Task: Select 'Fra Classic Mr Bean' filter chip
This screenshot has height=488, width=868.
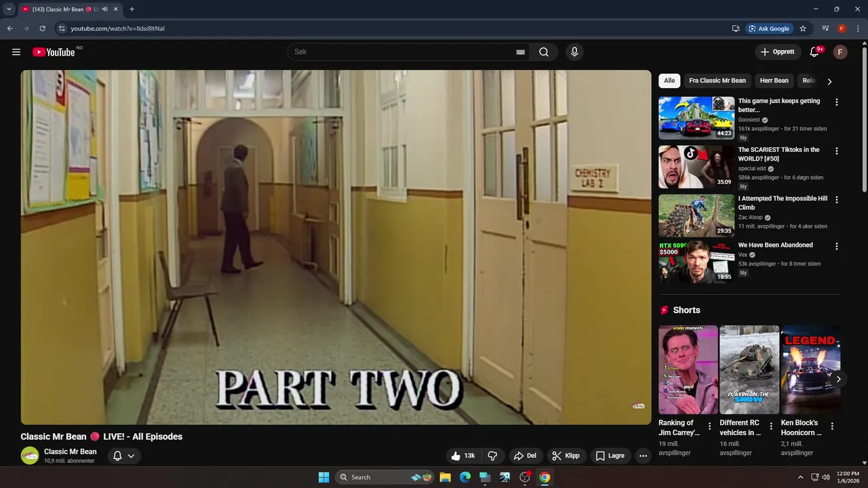Action: pyautogui.click(x=717, y=81)
